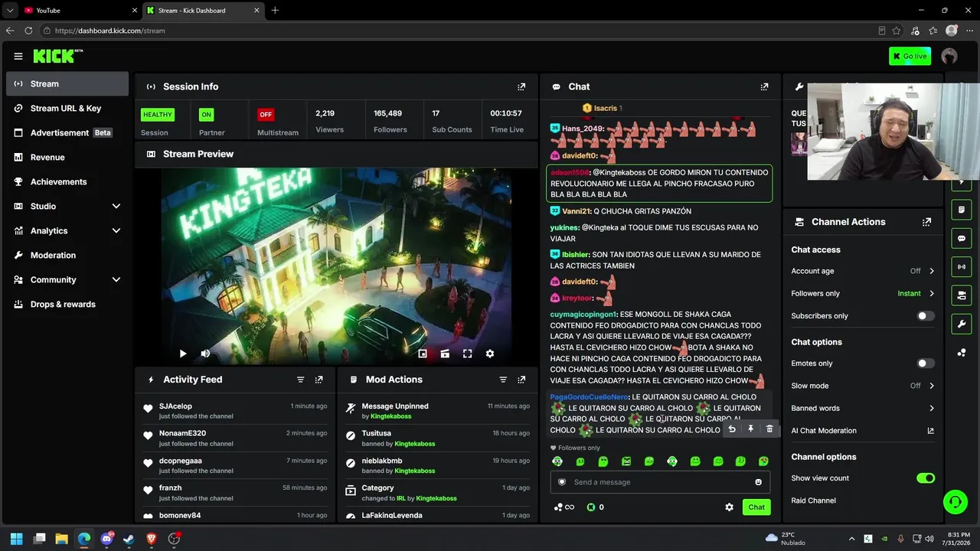Click the Go live button
980x551 pixels.
pyautogui.click(x=910, y=56)
